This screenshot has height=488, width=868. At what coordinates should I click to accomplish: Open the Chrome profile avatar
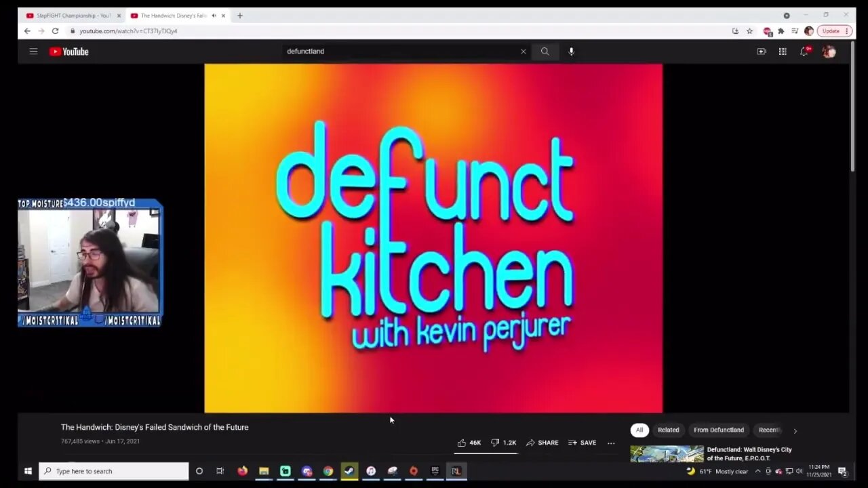point(808,31)
